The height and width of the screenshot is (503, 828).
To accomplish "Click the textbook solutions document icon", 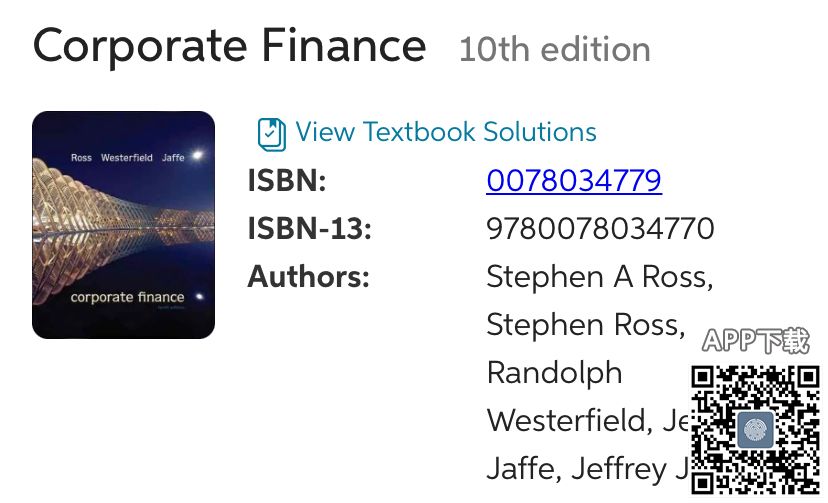I will click(x=271, y=133).
